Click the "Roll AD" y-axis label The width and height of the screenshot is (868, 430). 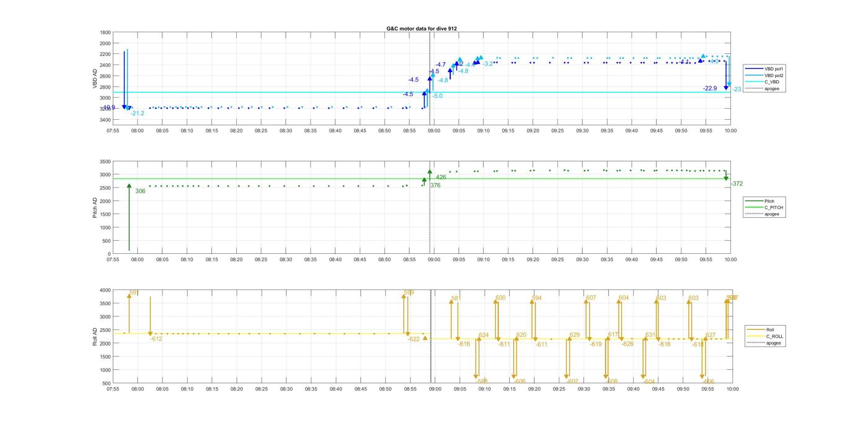[x=95, y=336]
